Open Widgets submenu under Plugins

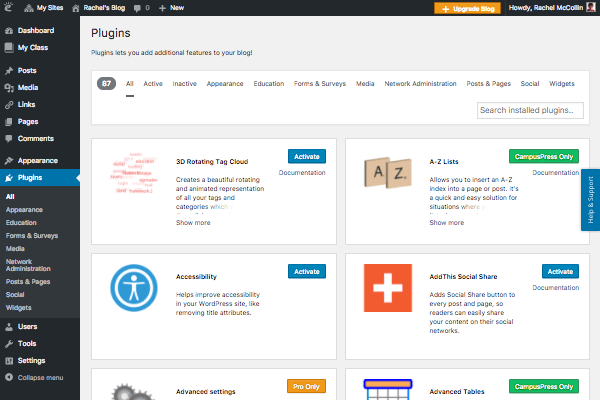[x=18, y=308]
